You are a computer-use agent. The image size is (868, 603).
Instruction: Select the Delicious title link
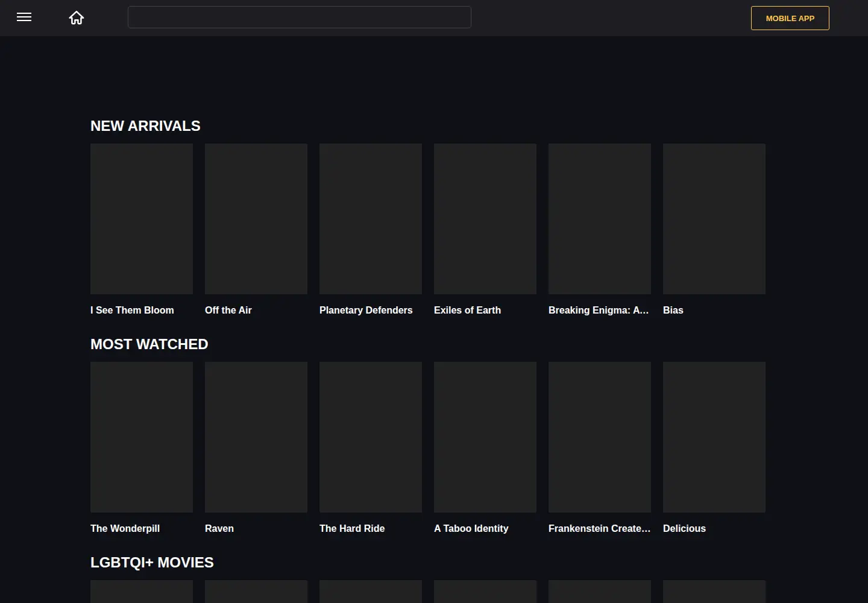pyautogui.click(x=684, y=528)
